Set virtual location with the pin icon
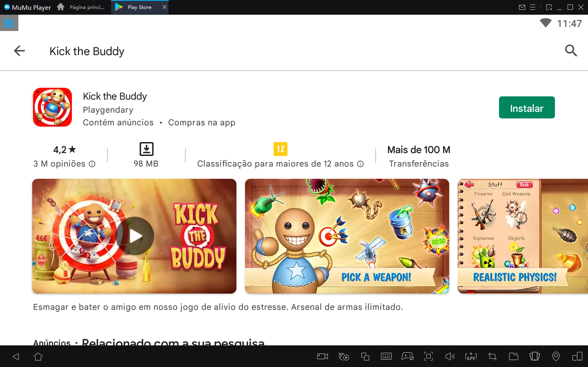The width and height of the screenshot is (588, 367). [x=556, y=356]
